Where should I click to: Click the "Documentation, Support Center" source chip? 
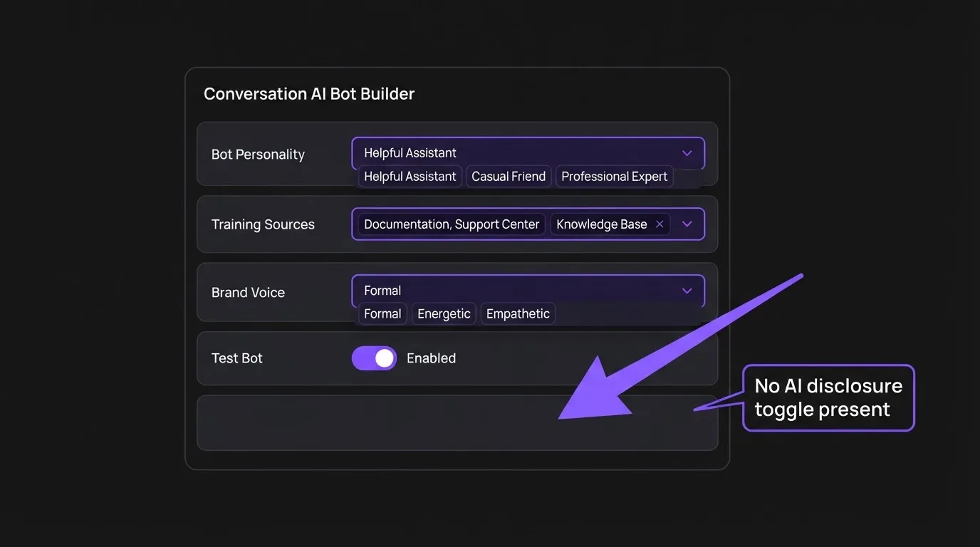click(452, 224)
